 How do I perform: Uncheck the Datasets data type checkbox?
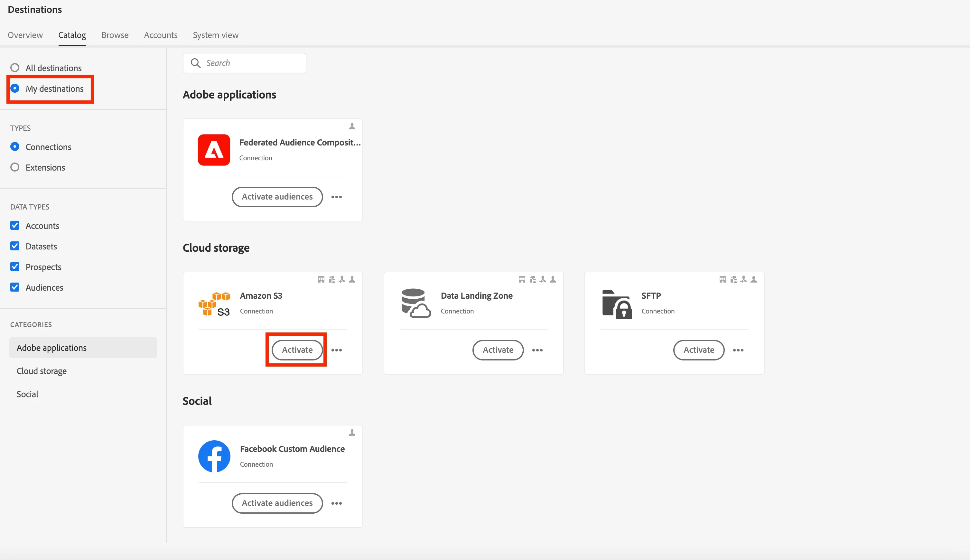pyautogui.click(x=14, y=246)
